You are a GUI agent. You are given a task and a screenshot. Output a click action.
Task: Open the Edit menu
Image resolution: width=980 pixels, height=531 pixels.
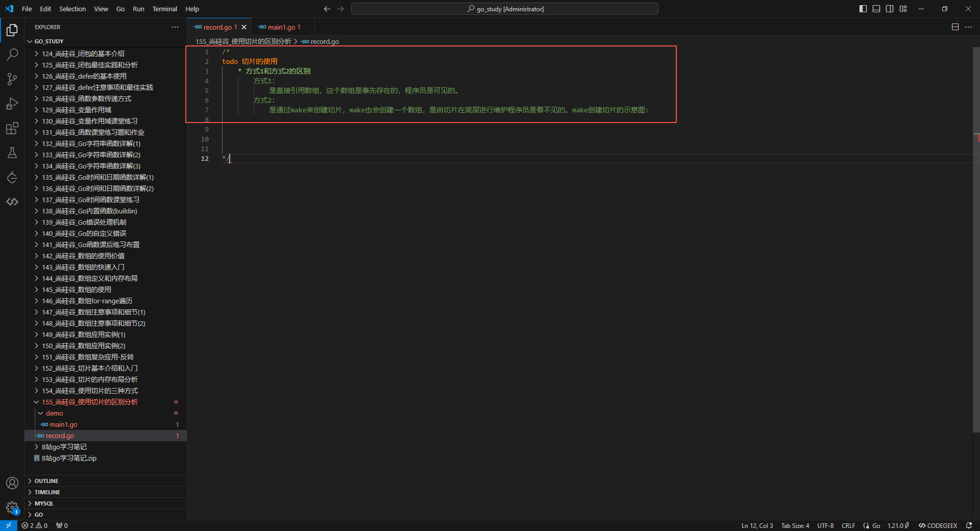tap(45, 9)
